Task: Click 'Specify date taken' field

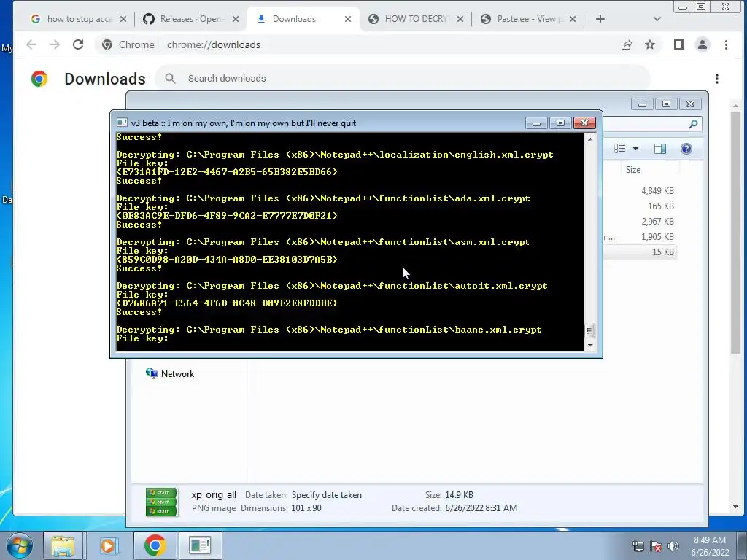Action: (326, 495)
